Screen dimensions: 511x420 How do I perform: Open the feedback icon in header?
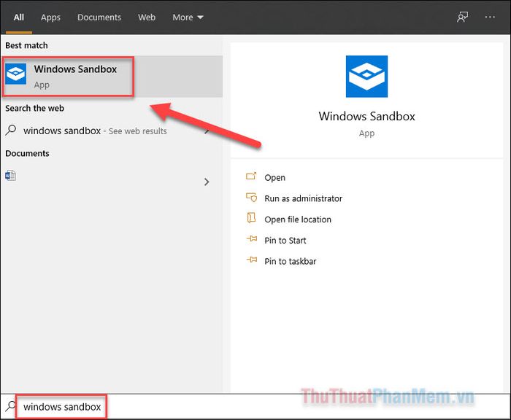(462, 17)
